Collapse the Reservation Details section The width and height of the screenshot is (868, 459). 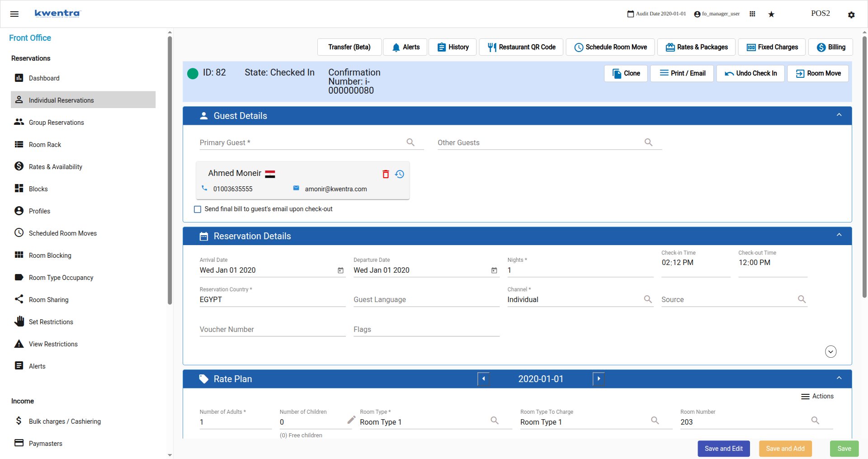839,235
